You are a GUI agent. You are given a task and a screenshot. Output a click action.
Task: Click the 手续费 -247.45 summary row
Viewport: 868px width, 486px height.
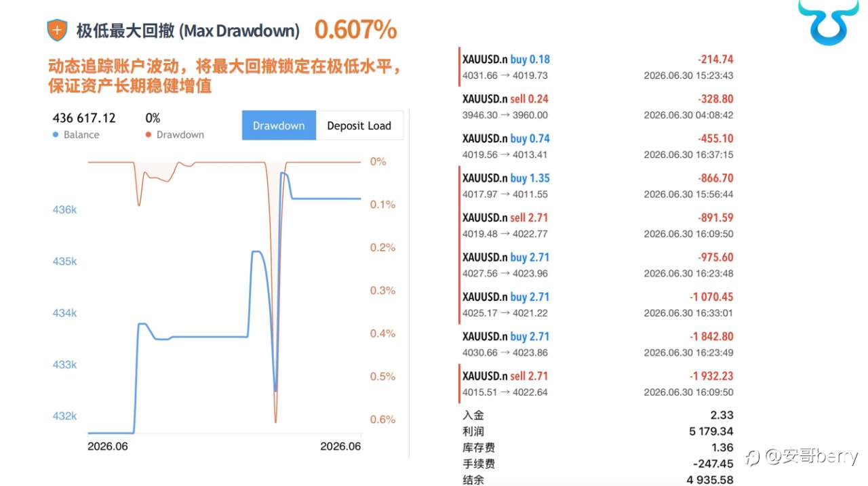pyautogui.click(x=597, y=464)
